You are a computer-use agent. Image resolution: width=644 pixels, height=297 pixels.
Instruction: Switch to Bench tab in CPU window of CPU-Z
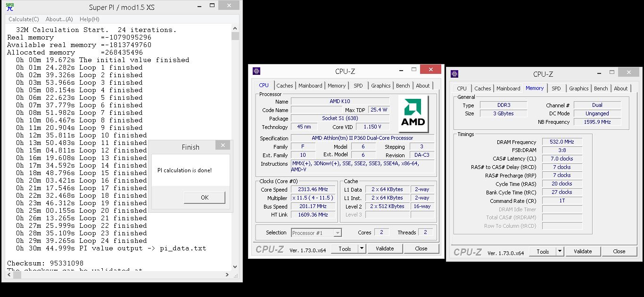(x=403, y=86)
